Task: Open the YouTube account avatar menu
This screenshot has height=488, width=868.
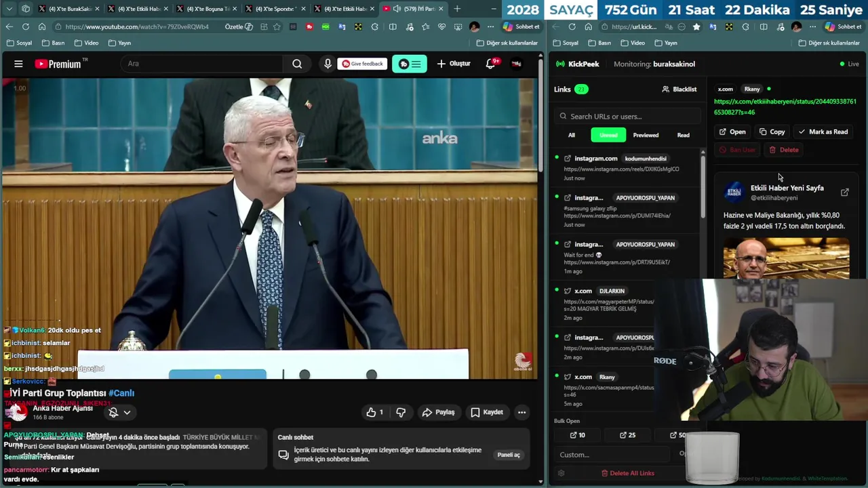Action: 517,64
